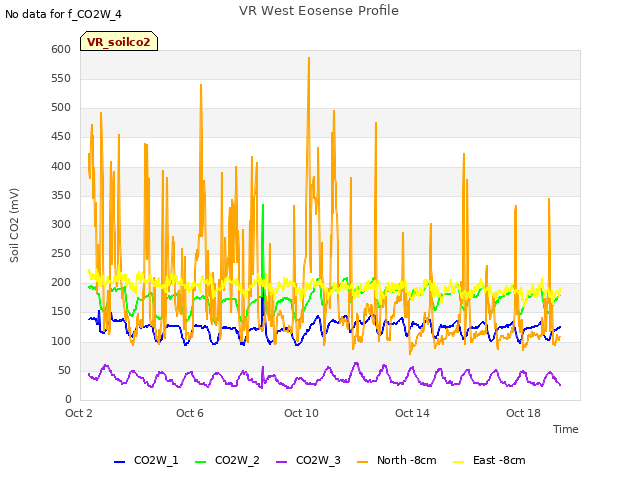Image resolution: width=640 pixels, height=480 pixels.
Task: Click the green CO2W_2 spike near Oct 8
Action: (263, 206)
